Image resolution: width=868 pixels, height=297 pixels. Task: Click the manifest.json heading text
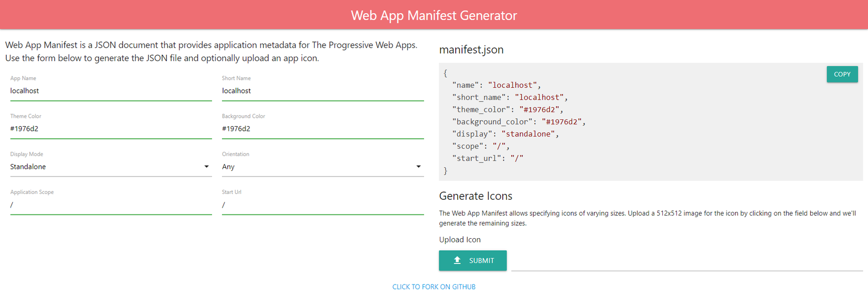point(471,50)
